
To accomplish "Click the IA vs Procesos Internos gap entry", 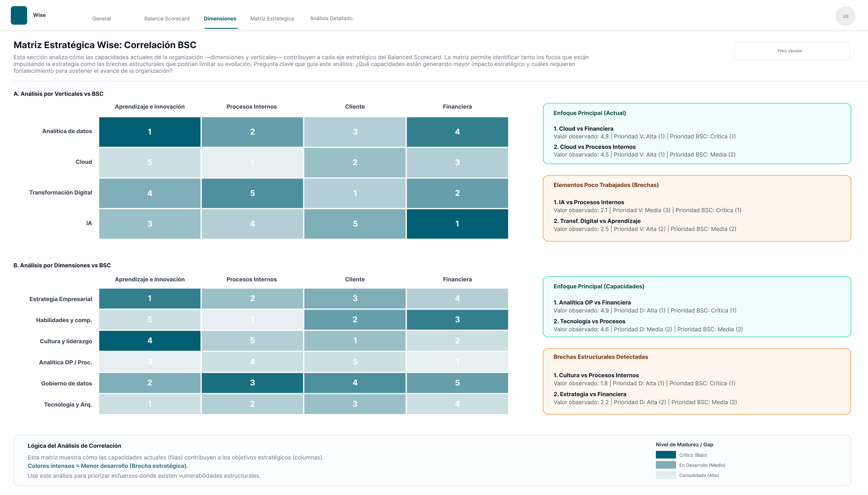I will tap(588, 202).
